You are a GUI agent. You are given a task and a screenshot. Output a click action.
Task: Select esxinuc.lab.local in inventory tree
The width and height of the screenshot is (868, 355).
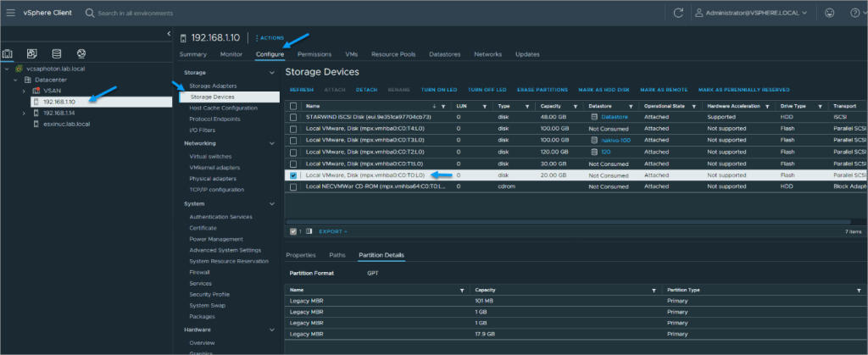point(66,124)
